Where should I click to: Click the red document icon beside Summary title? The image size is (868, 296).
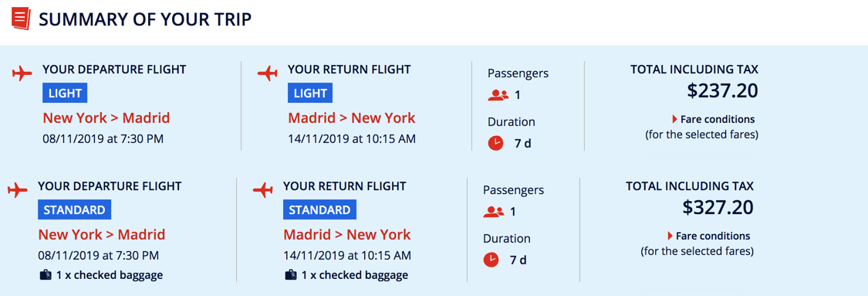click(x=21, y=20)
